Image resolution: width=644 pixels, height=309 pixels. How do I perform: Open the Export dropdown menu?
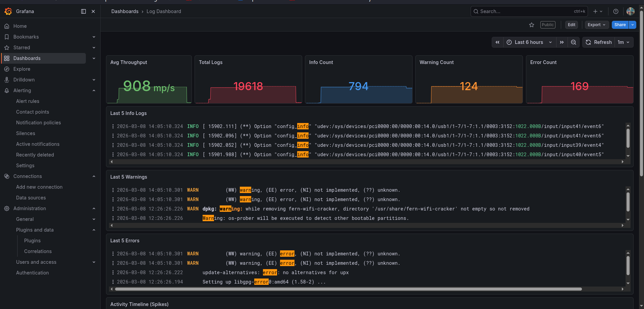(596, 25)
